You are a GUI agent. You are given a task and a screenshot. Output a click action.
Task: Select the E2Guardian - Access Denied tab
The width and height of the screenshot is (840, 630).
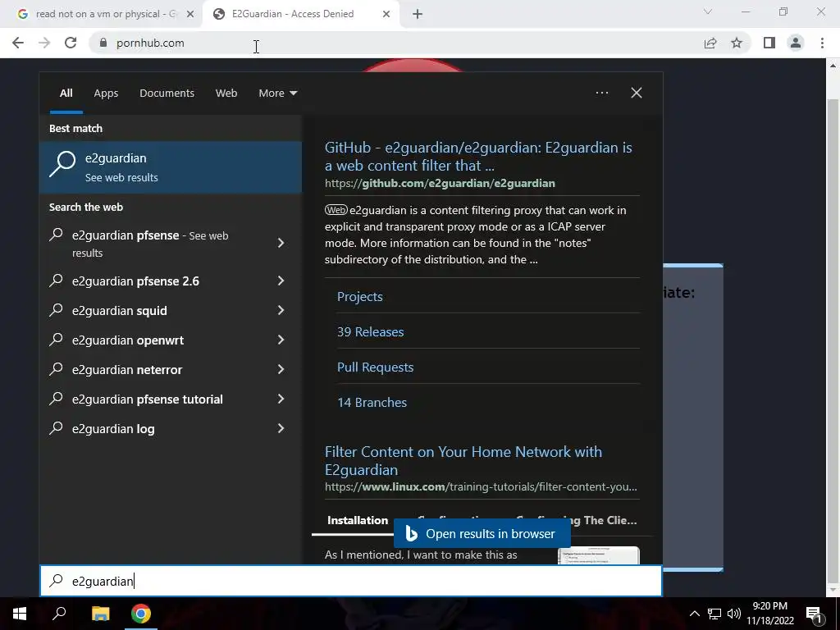(x=300, y=14)
